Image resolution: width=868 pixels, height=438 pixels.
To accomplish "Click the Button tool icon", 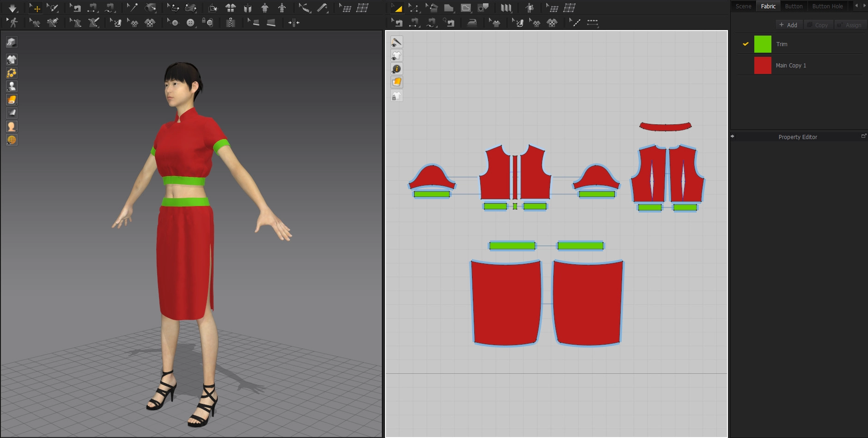I will tap(190, 23).
